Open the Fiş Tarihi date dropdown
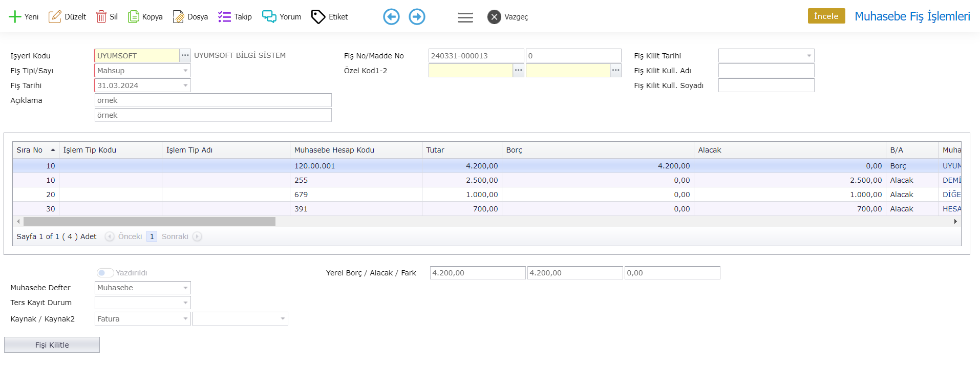Viewport: 980px width, 366px height. click(185, 85)
